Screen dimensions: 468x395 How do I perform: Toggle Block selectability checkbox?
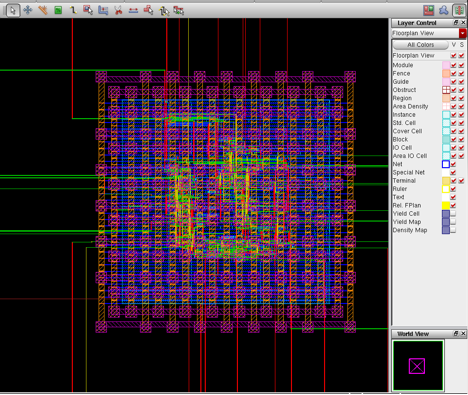[x=461, y=139]
